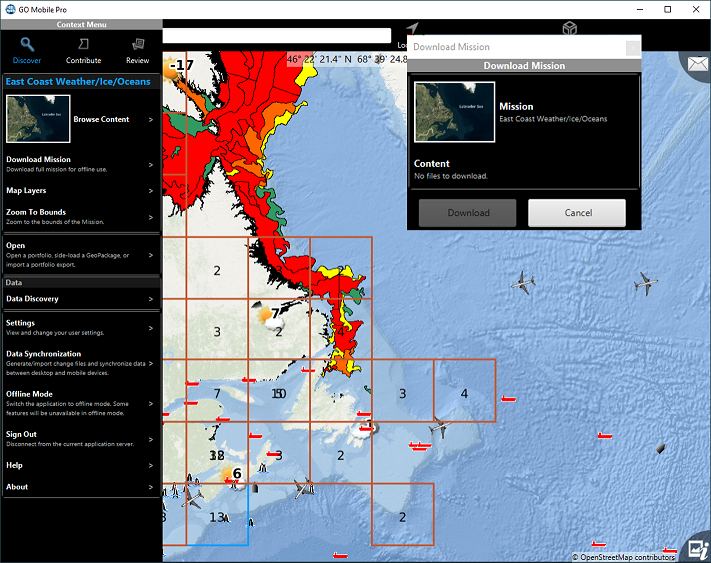Click the mission thumbnail in the Download Mission dialog
711x563 pixels.
click(454, 112)
